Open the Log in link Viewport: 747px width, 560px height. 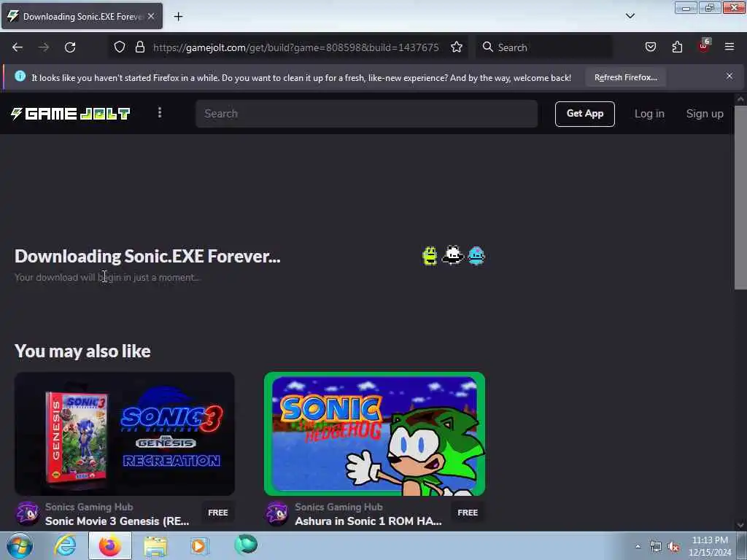pos(649,114)
